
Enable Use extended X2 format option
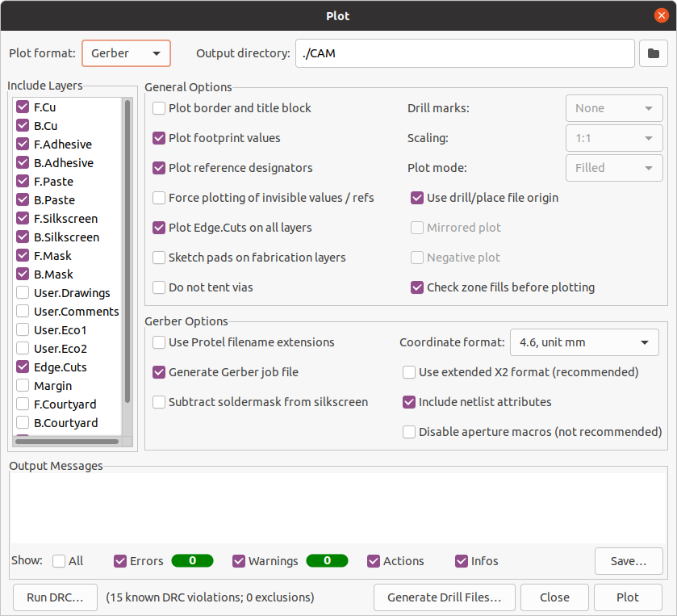point(410,372)
